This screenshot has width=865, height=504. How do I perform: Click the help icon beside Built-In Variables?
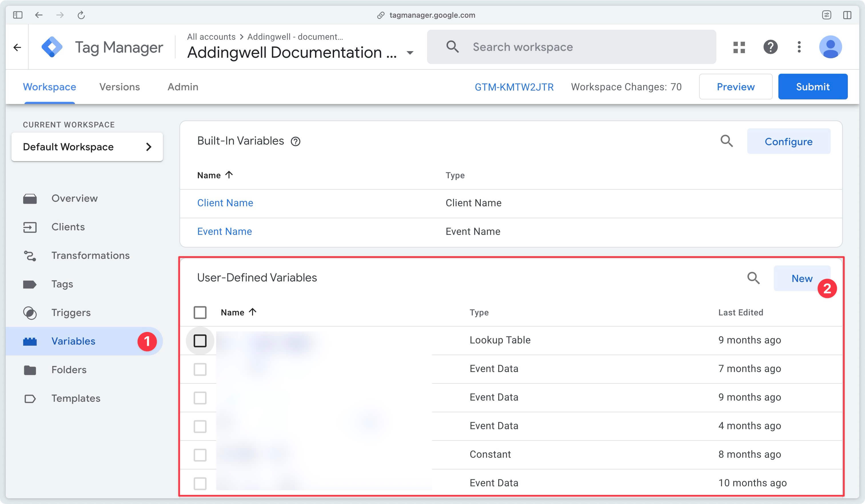coord(296,141)
